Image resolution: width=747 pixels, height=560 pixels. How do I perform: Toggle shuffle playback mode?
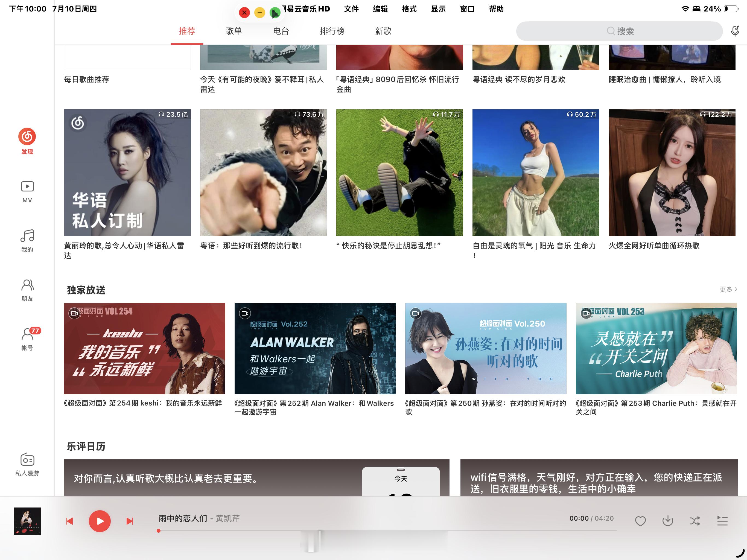695,521
